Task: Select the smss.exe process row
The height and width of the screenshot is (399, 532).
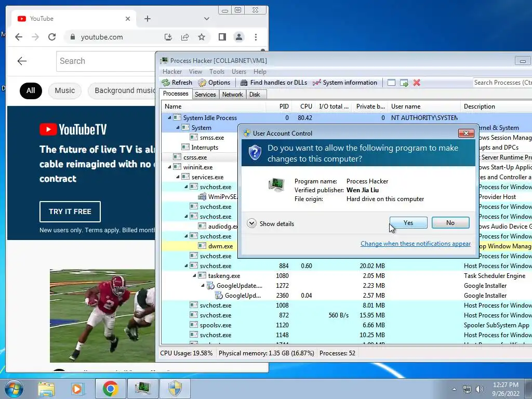Action: click(212, 137)
